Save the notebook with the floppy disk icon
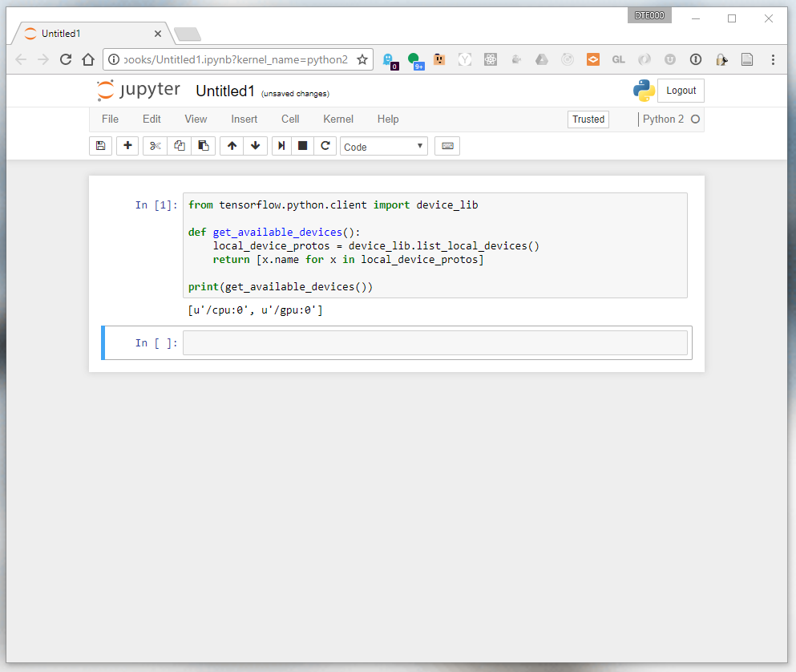 pos(100,146)
